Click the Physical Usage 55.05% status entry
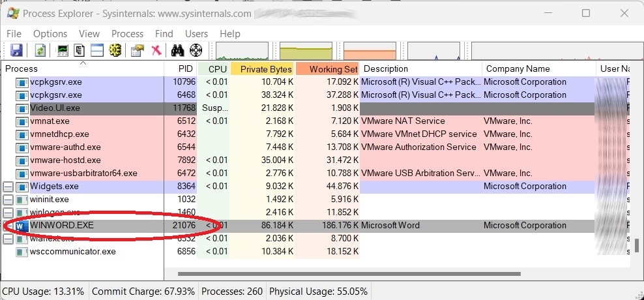This screenshot has height=300, width=644. click(318, 292)
